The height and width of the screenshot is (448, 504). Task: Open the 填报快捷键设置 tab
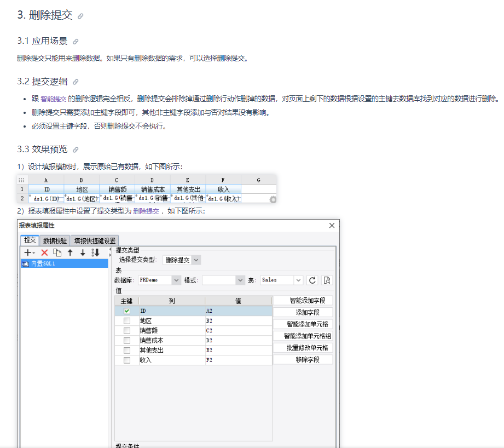(95, 240)
